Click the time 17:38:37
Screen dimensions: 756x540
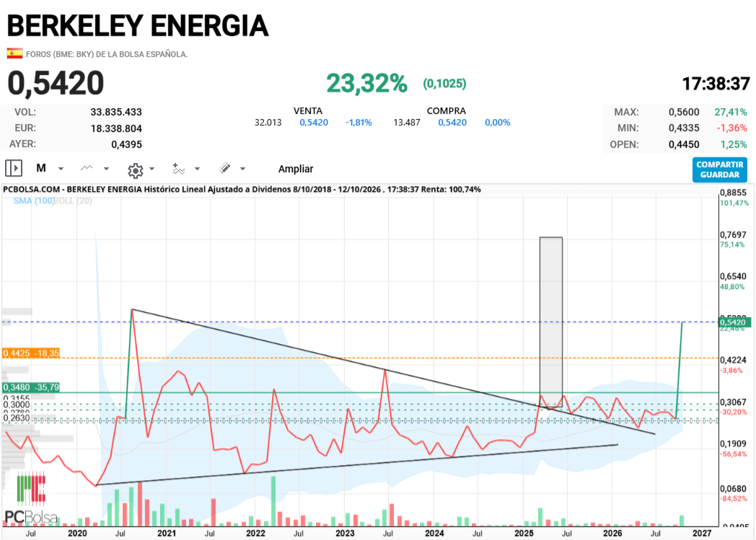[x=716, y=84]
